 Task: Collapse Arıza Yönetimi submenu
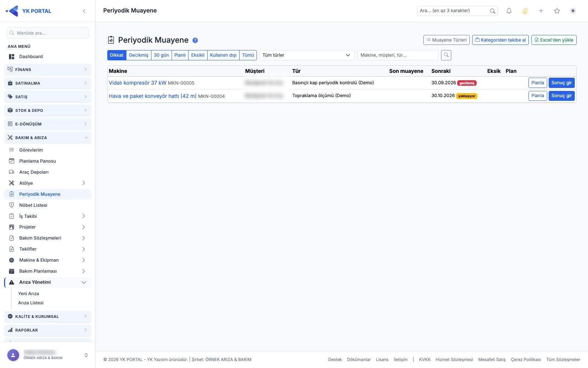tap(48, 282)
